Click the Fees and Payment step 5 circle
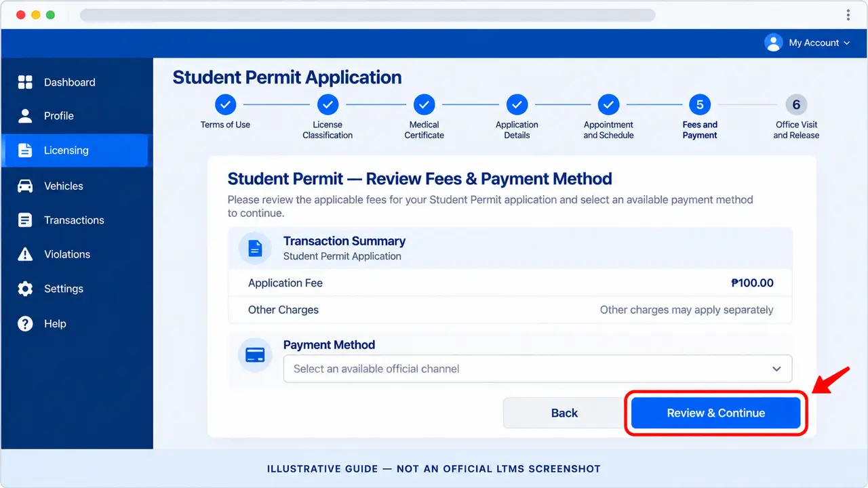The height and width of the screenshot is (488, 868). pyautogui.click(x=700, y=104)
